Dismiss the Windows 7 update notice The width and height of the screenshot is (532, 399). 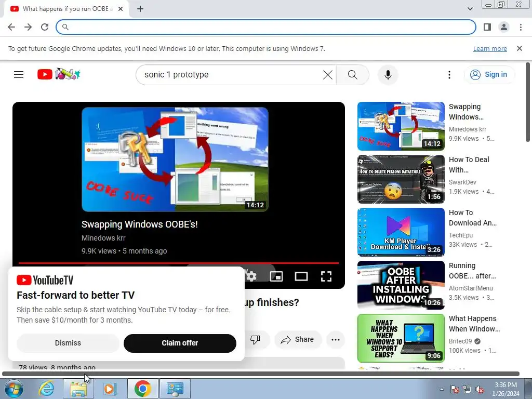(520, 48)
